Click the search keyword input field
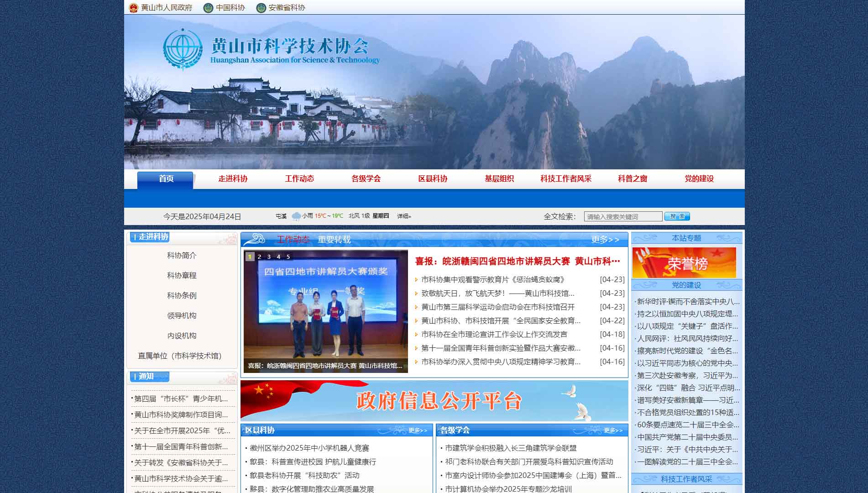Screen dimensions: 868x493 point(623,216)
